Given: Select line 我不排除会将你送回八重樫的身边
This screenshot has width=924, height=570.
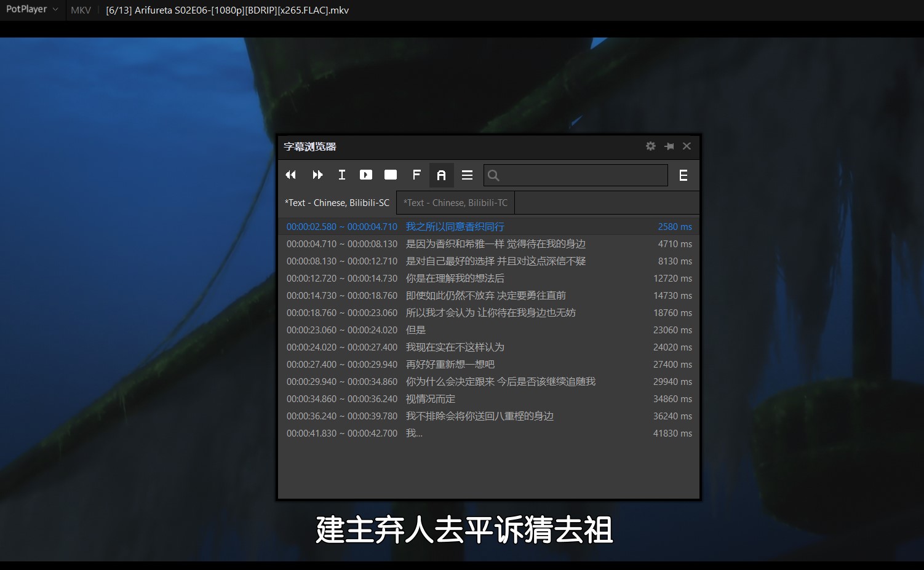Looking at the screenshot, I should [488, 416].
